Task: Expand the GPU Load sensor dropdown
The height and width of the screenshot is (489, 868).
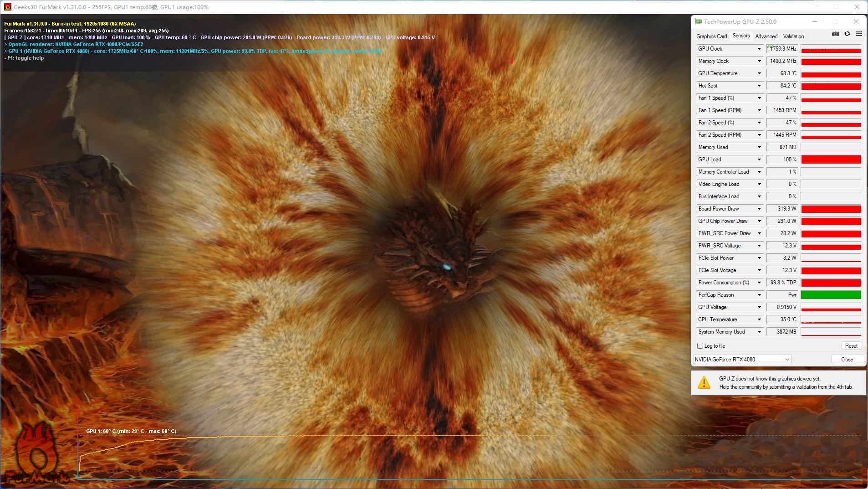Action: click(759, 160)
